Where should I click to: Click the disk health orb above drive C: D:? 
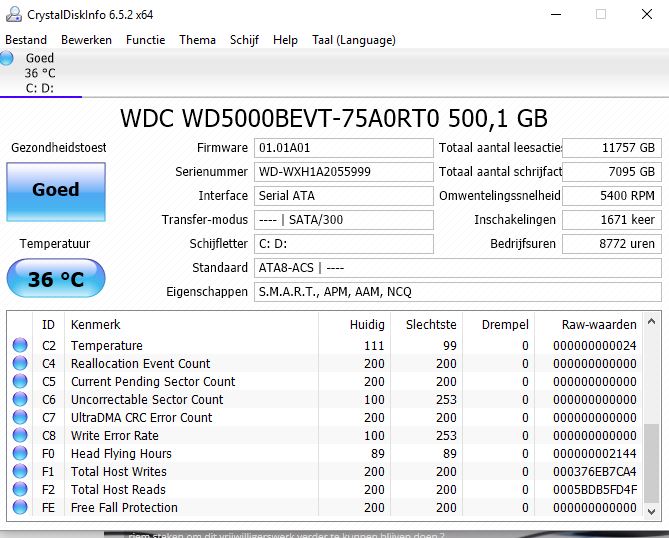point(8,59)
